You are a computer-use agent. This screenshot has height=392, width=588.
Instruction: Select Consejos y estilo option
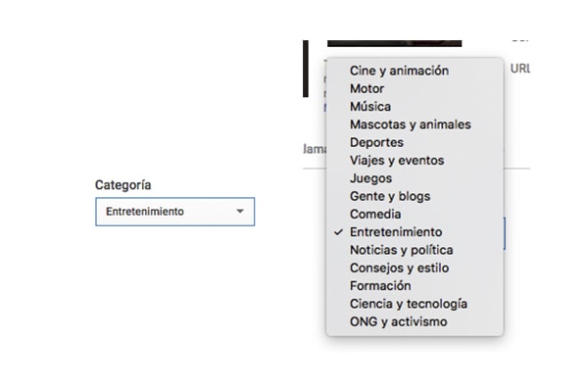pyautogui.click(x=415, y=269)
